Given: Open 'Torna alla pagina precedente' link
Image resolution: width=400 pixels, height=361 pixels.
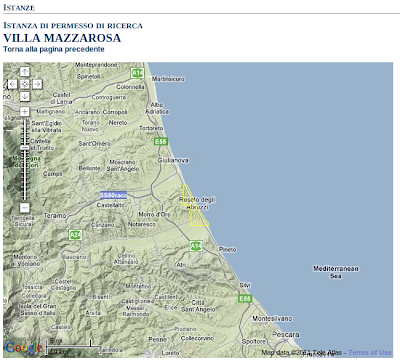Looking at the screenshot, I should (54, 49).
